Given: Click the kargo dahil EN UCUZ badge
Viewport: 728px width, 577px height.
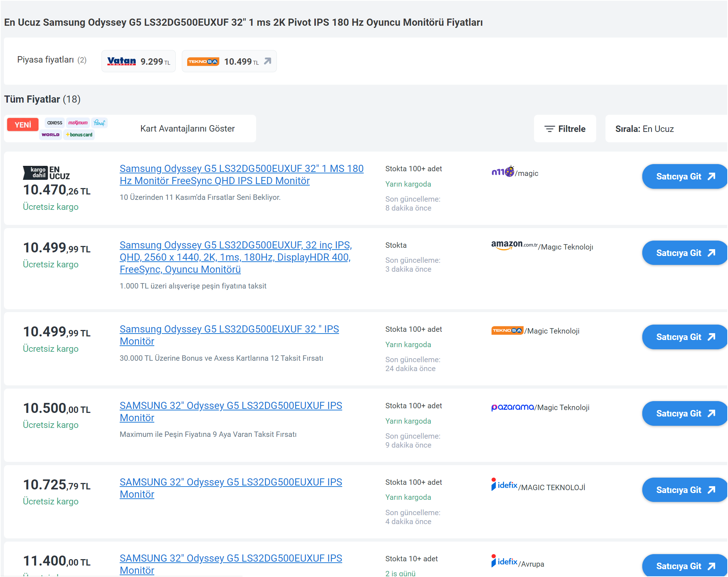Looking at the screenshot, I should pyautogui.click(x=46, y=173).
